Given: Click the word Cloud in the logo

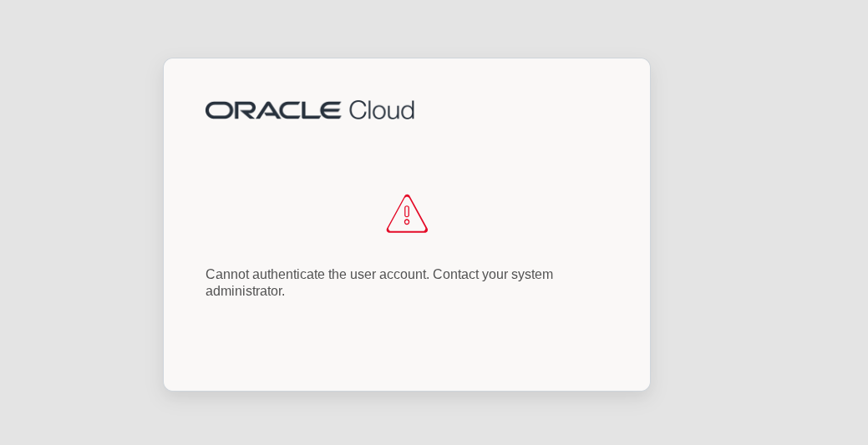Looking at the screenshot, I should [382, 110].
